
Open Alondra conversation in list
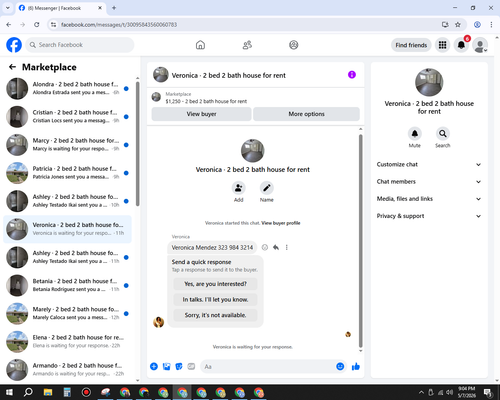pos(67,88)
